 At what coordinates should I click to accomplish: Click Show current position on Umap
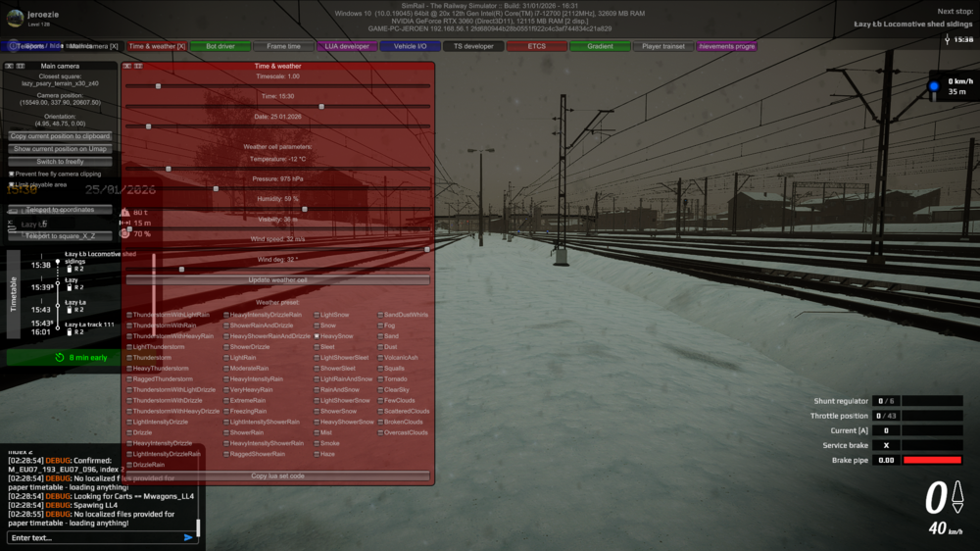tap(60, 149)
